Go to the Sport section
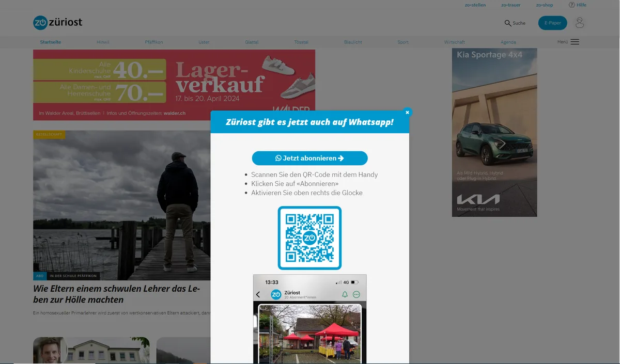620x364 pixels. [403, 42]
